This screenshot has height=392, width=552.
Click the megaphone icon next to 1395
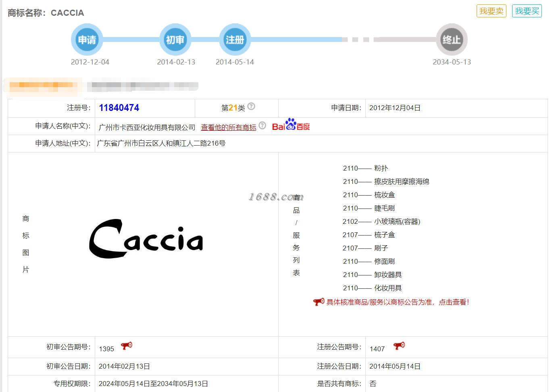127,346
